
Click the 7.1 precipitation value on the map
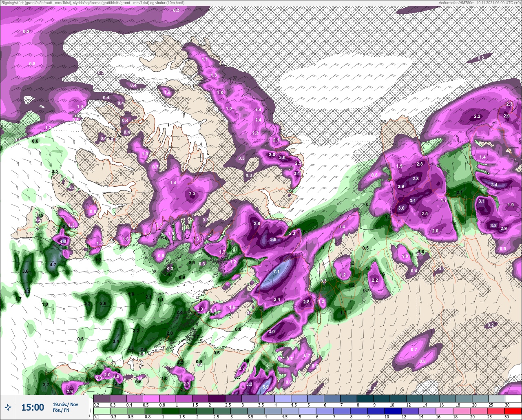[276, 272]
